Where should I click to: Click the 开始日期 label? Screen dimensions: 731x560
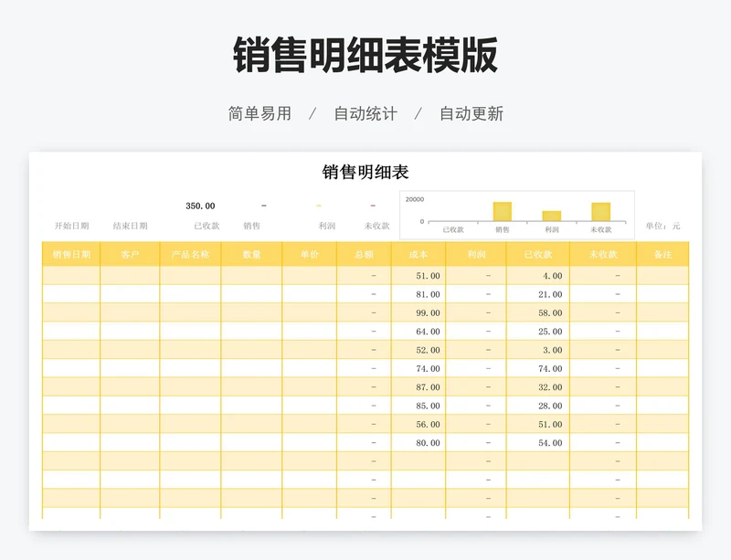71,226
